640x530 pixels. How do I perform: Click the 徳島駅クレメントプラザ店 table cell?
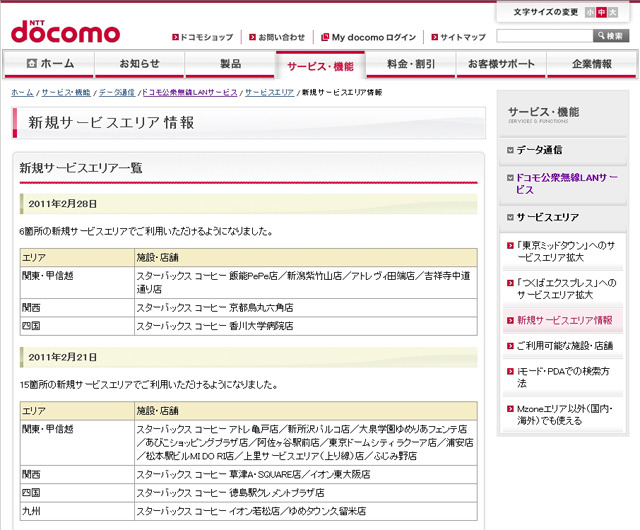[306, 493]
